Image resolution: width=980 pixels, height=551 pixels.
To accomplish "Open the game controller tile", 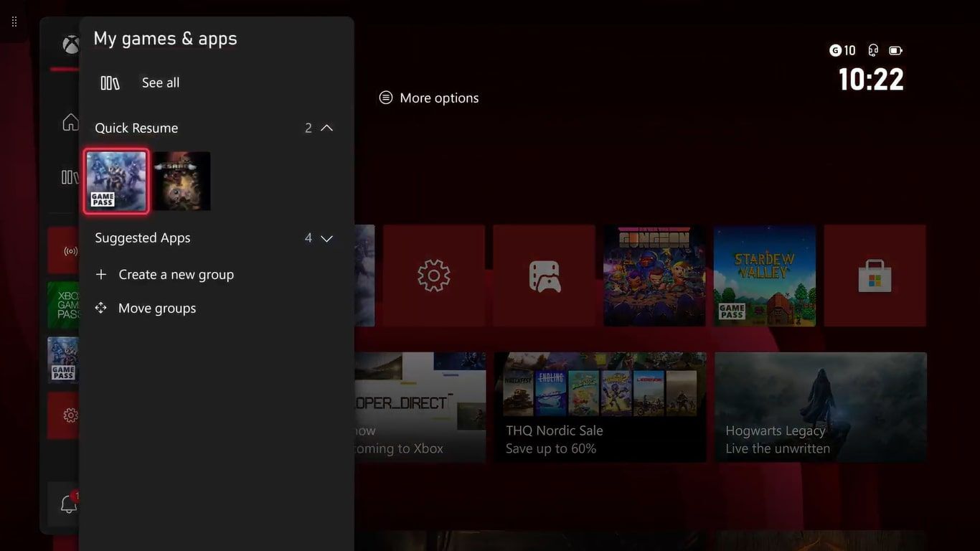I will (544, 275).
